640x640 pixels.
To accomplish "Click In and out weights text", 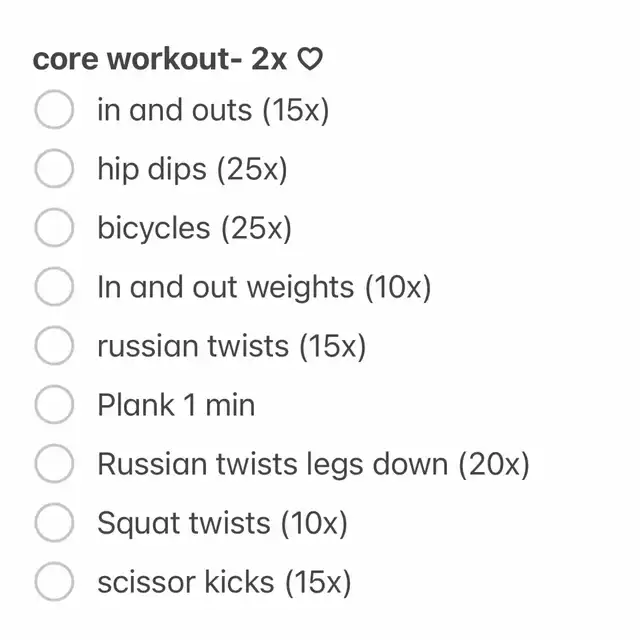I will 264,288.
